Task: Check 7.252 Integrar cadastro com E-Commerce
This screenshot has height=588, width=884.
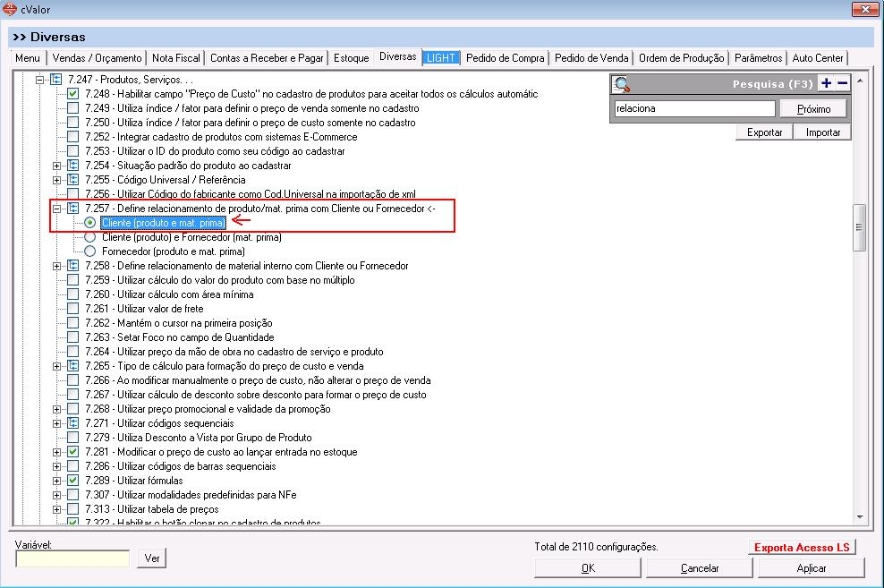Action: pos(73,136)
